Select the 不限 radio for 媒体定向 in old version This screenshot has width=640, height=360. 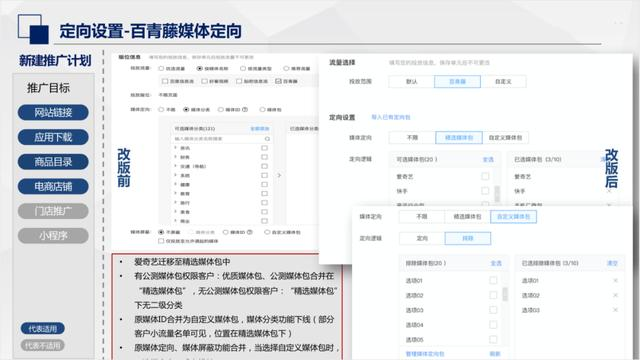coord(161,109)
